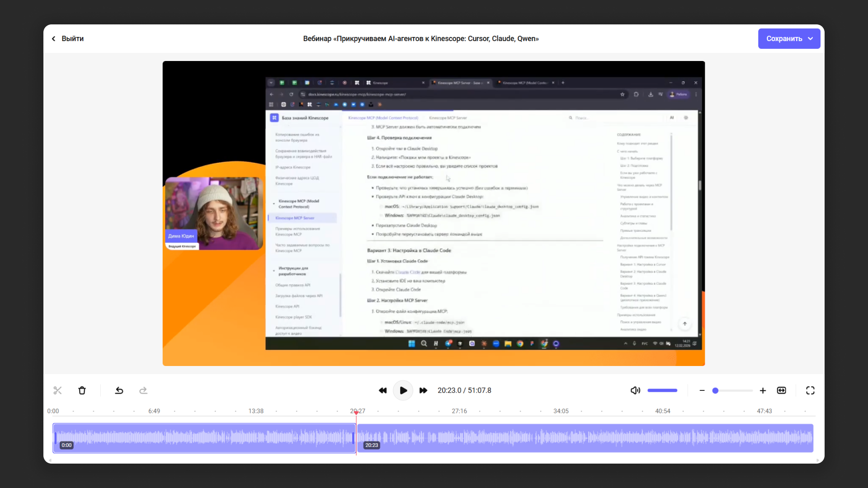Fast-forward with double-right arrows
Image resolution: width=868 pixels, height=488 pixels.
(423, 390)
